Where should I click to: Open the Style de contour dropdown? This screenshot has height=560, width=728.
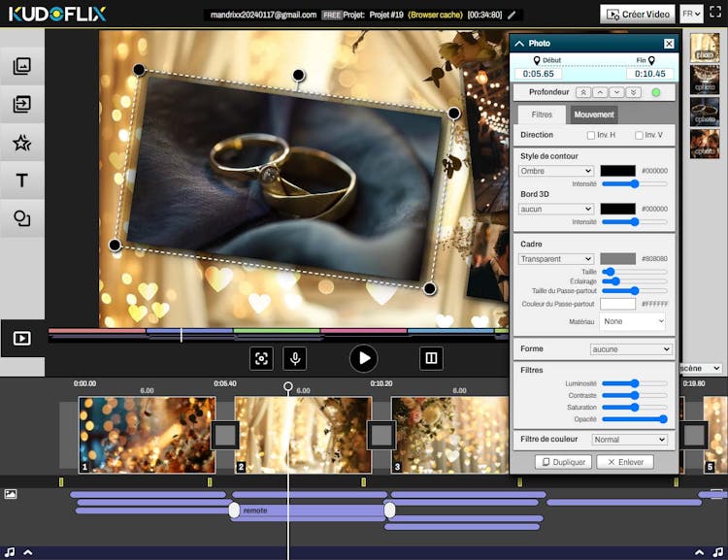coord(555,171)
